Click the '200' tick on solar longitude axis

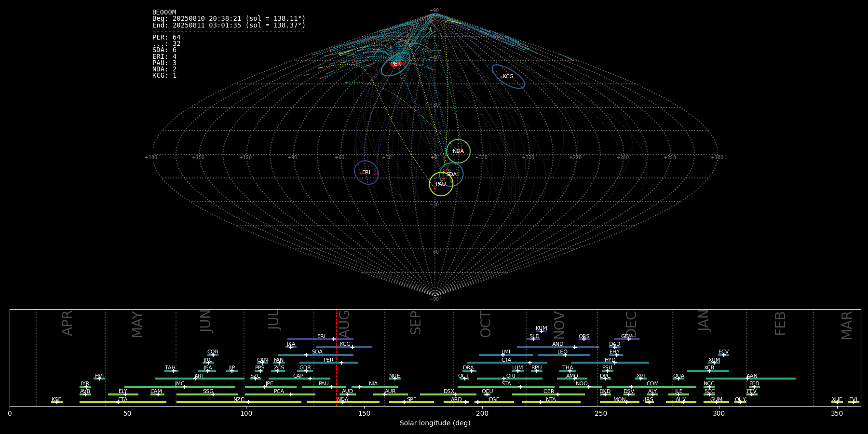(x=482, y=414)
